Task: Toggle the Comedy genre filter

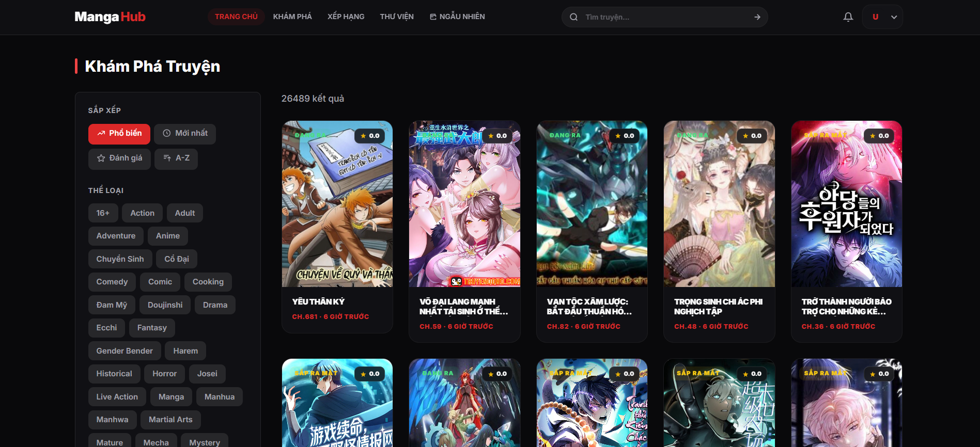Action: coord(112,282)
